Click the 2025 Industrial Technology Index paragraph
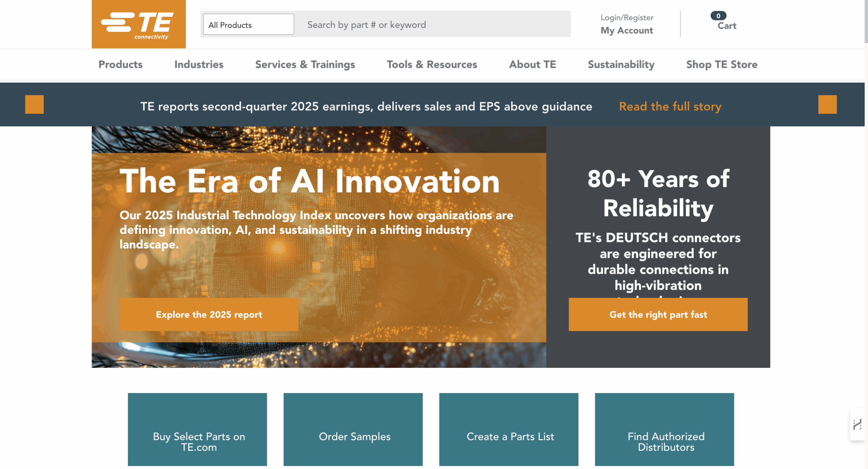This screenshot has height=469, width=868. point(316,230)
